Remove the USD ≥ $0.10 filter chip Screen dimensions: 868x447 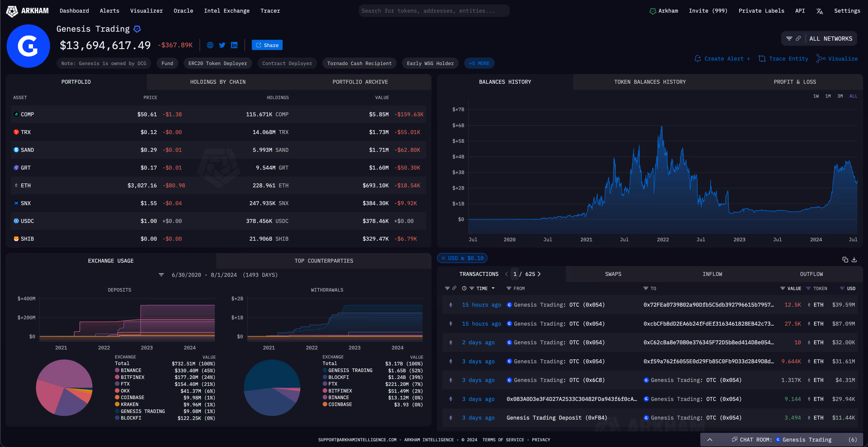point(444,258)
